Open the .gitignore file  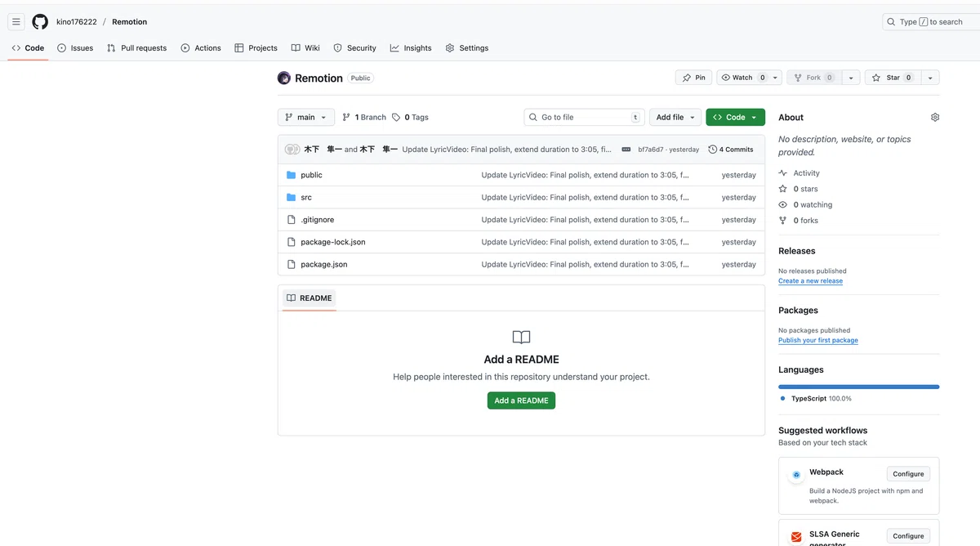point(317,220)
